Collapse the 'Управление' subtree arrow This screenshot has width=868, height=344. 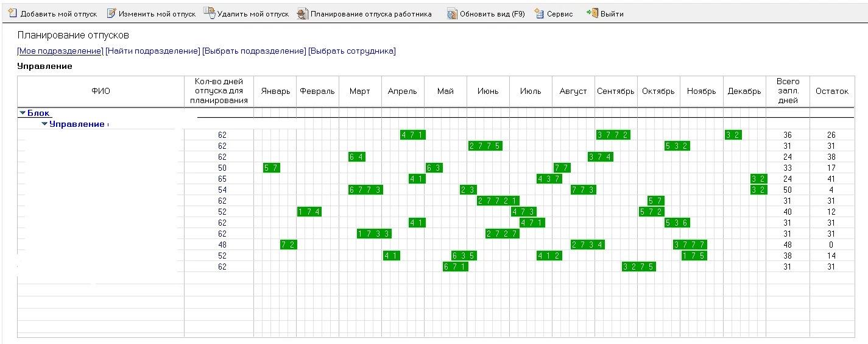click(44, 124)
